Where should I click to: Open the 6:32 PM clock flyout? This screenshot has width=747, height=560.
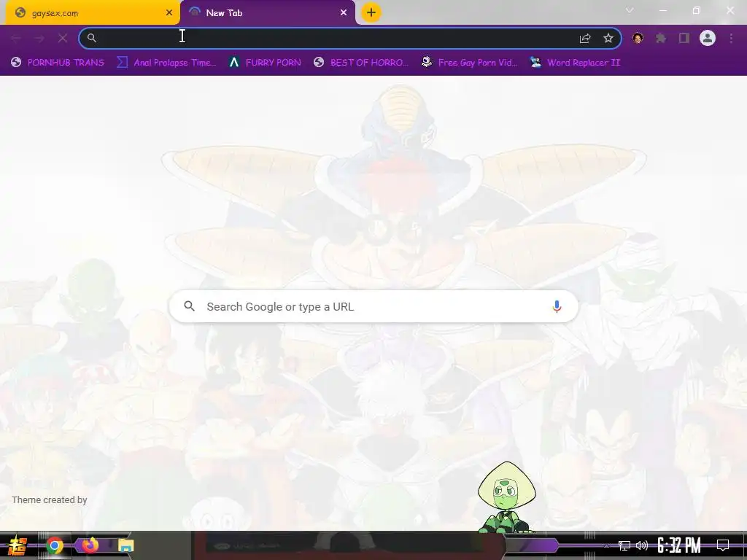point(679,545)
